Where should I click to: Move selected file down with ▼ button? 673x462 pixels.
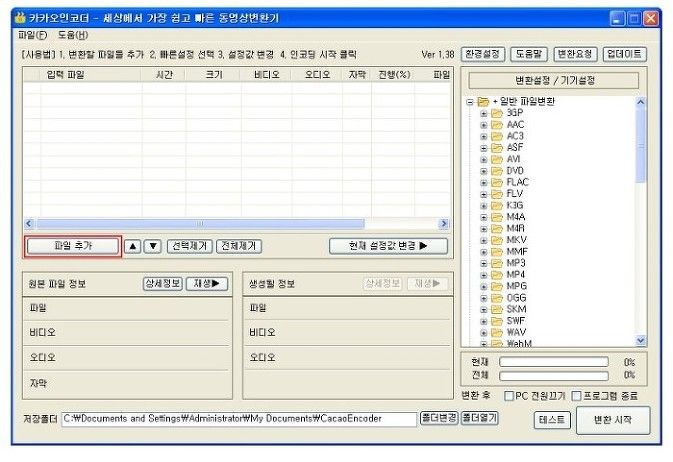pos(153,246)
